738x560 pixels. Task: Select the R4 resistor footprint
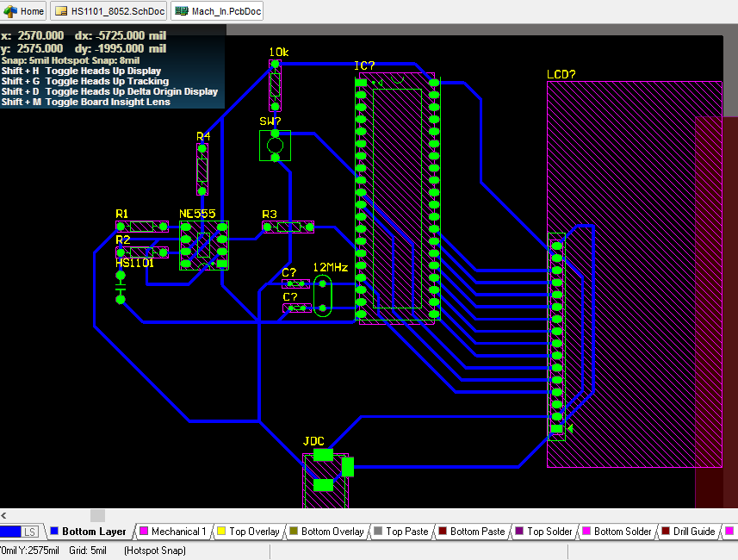point(202,170)
